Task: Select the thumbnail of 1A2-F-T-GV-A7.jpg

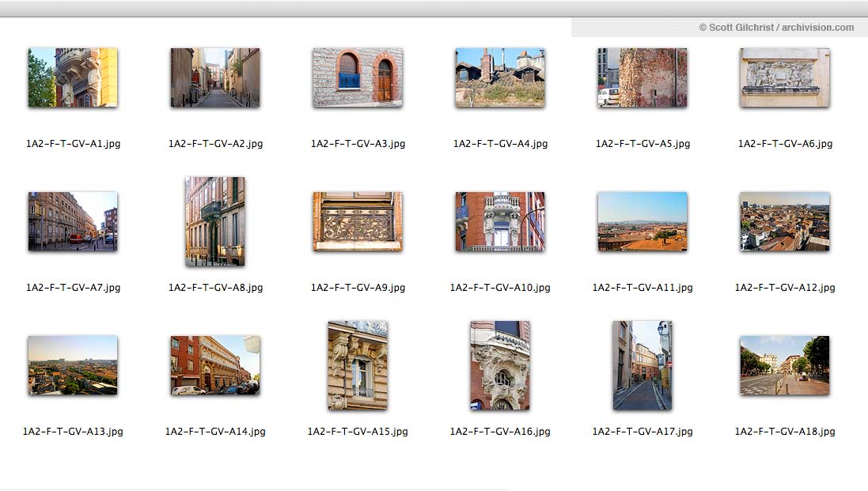Action: click(73, 221)
